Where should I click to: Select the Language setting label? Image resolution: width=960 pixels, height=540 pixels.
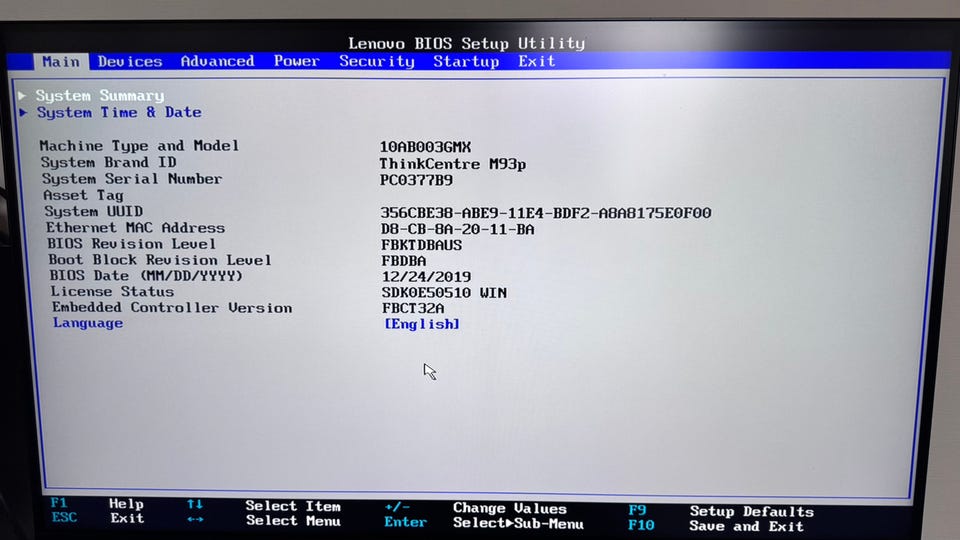pos(88,323)
